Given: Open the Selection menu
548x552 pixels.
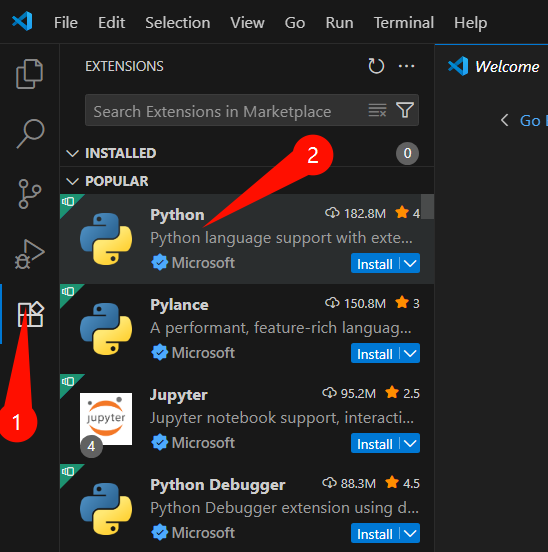Looking at the screenshot, I should [x=178, y=23].
